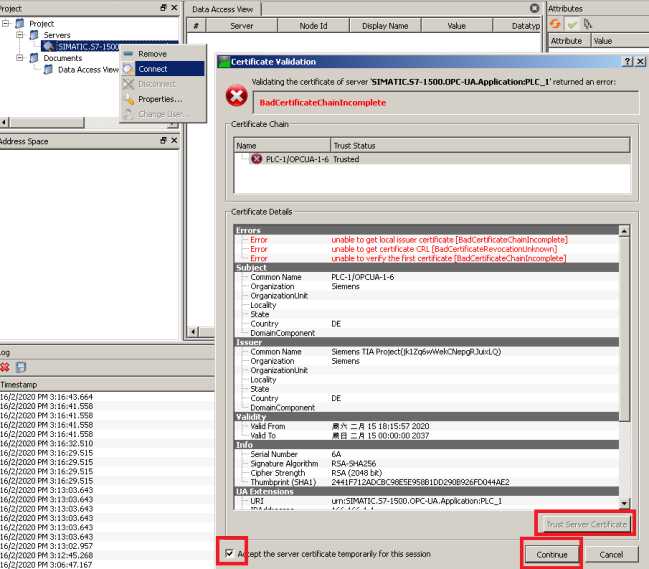649x569 pixels.
Task: Click the Connect plug icon in context menu
Action: 128,69
